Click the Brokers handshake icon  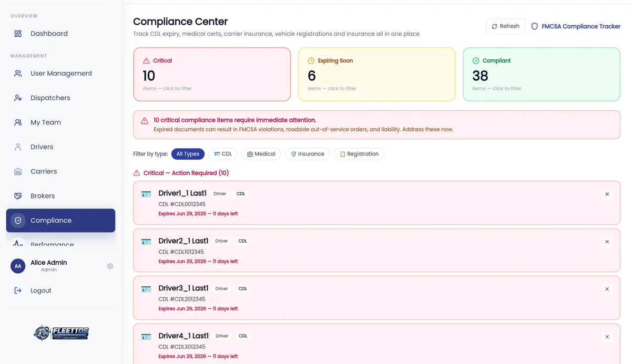[x=18, y=196]
